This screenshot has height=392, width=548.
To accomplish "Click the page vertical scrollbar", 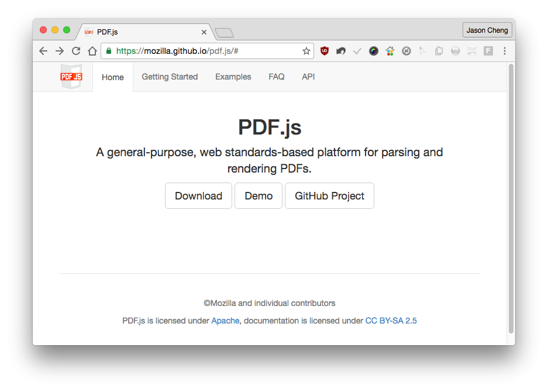I will click(x=511, y=198).
